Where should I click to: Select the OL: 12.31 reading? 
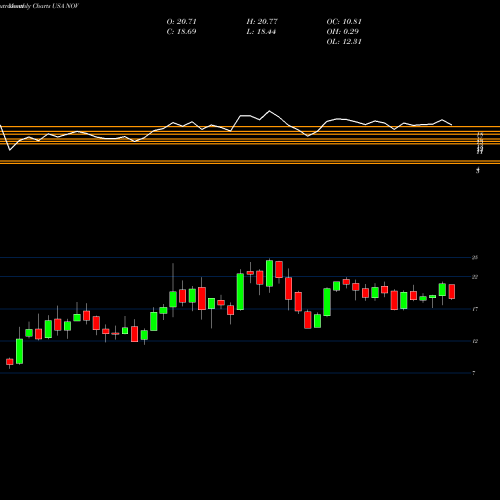(344, 42)
